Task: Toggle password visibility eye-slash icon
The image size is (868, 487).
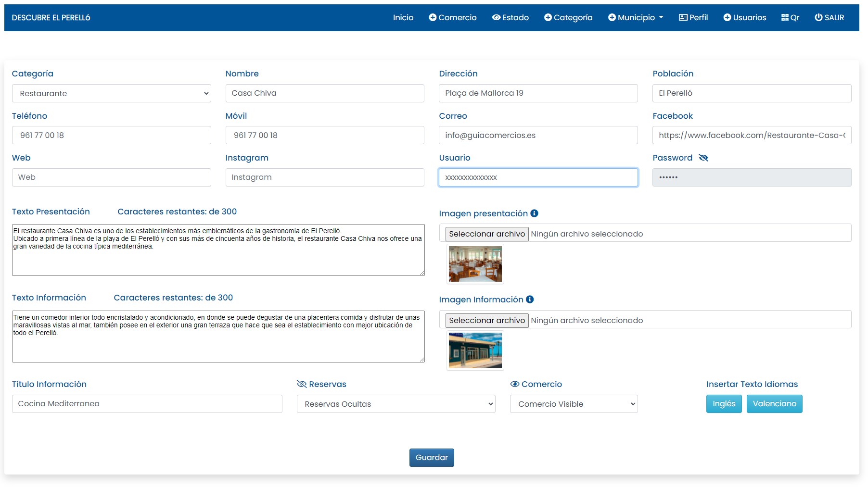Action: [703, 158]
